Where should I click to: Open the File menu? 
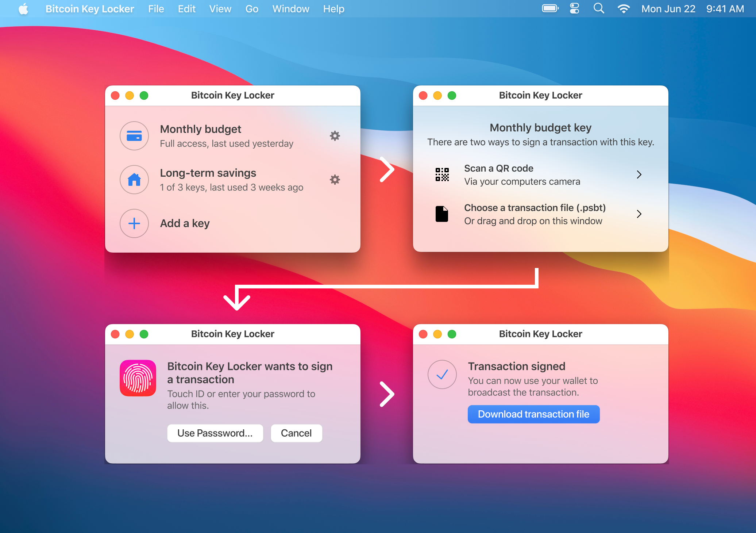point(156,9)
